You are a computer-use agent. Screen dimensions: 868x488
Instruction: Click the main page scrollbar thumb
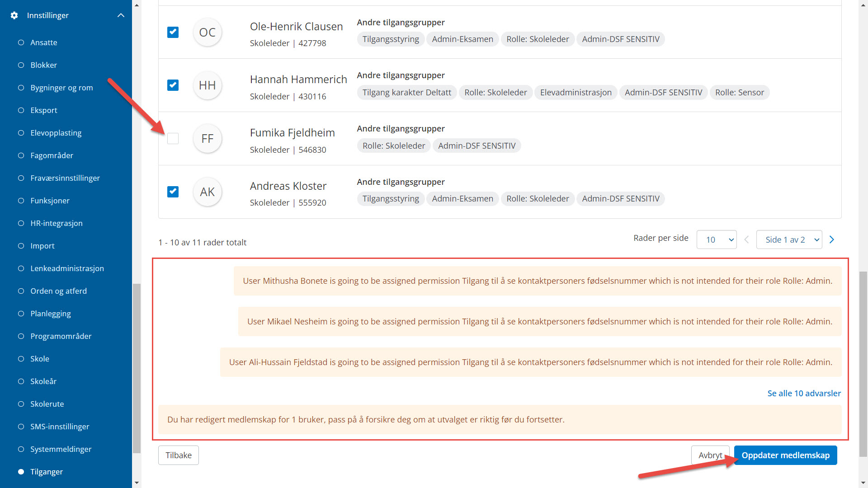pos(863,364)
